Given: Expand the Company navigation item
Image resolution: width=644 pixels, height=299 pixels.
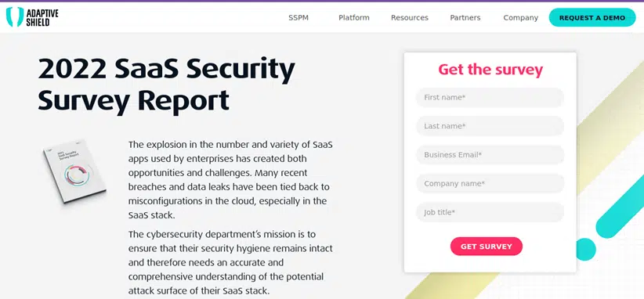Looking at the screenshot, I should tap(520, 18).
